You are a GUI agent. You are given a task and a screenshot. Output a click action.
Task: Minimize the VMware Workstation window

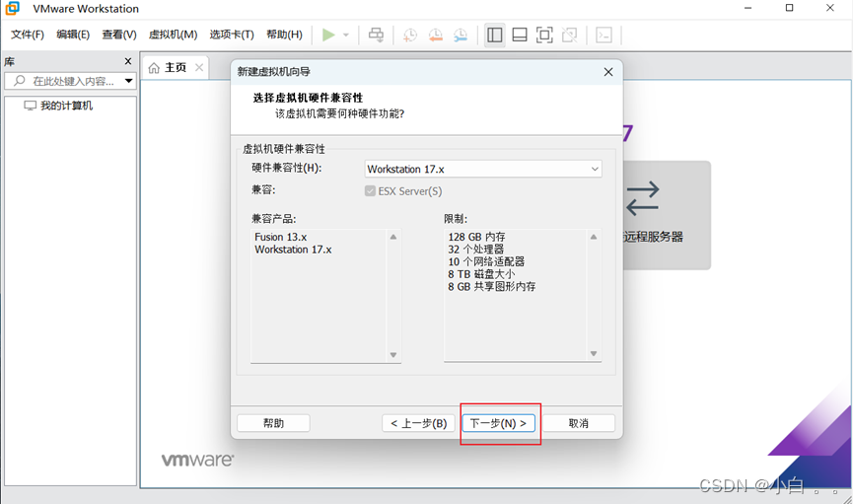pyautogui.click(x=748, y=8)
